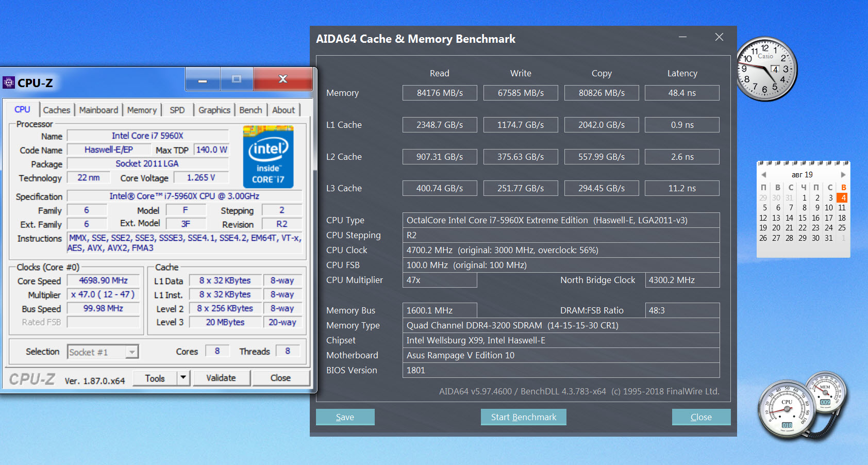Switch to the CPU tab in CPU-Z

(22, 109)
